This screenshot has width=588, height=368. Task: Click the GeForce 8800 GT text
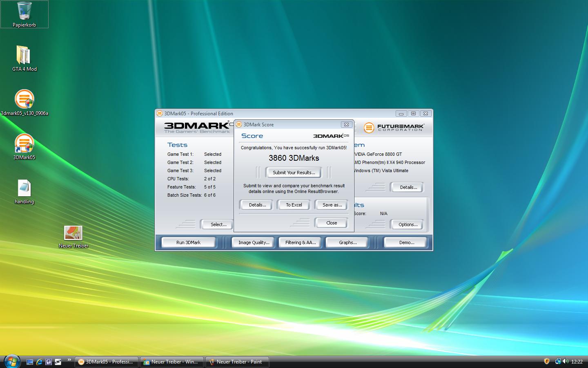tap(378, 154)
